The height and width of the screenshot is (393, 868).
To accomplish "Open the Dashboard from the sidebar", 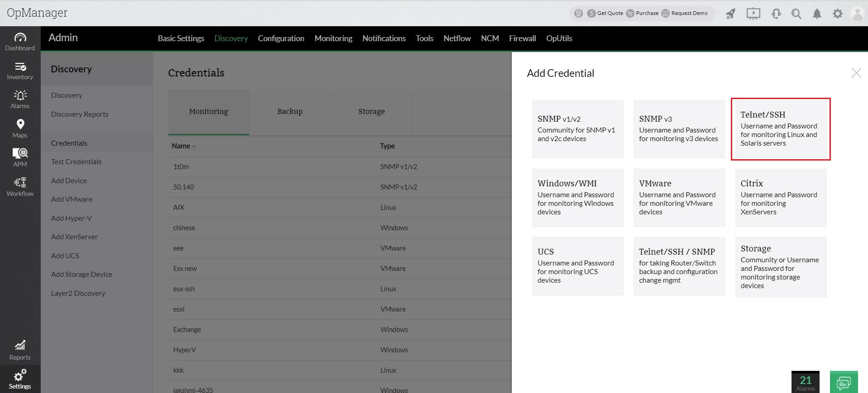I will [20, 41].
